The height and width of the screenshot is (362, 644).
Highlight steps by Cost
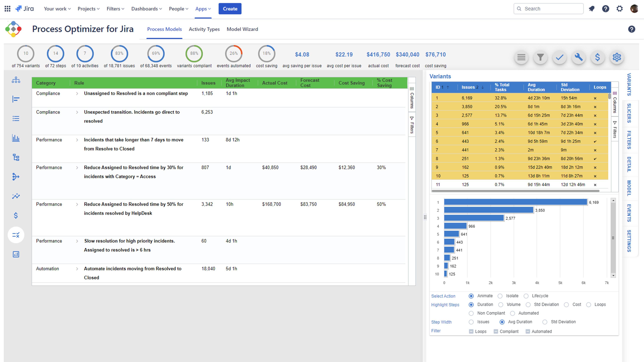566,305
